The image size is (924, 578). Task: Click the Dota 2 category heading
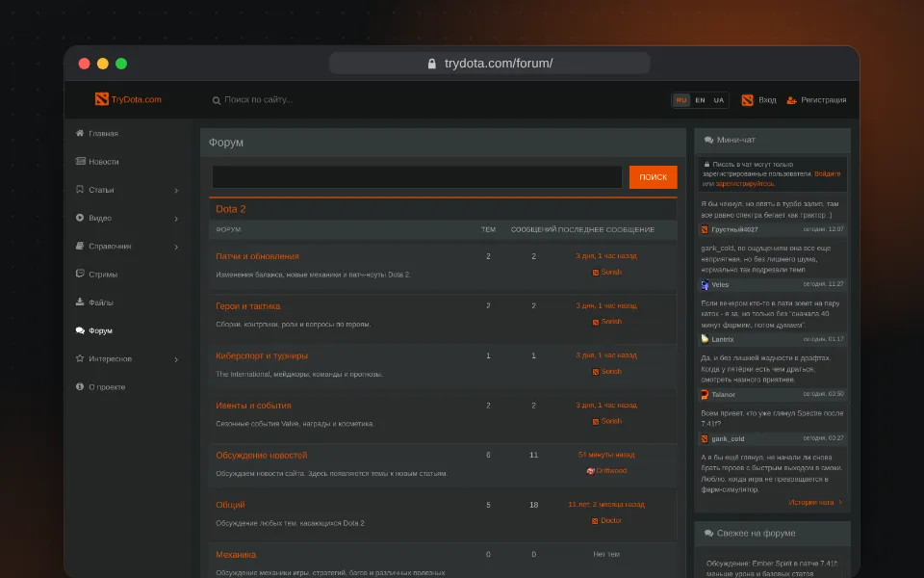230,209
